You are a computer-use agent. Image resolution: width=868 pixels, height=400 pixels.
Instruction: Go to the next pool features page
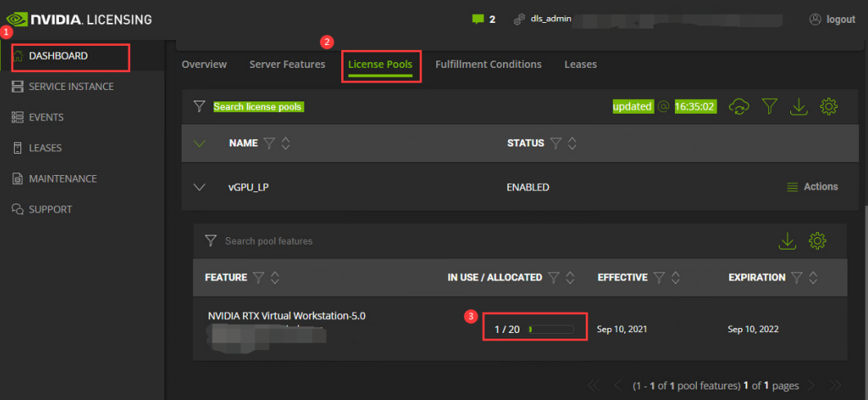click(x=811, y=385)
